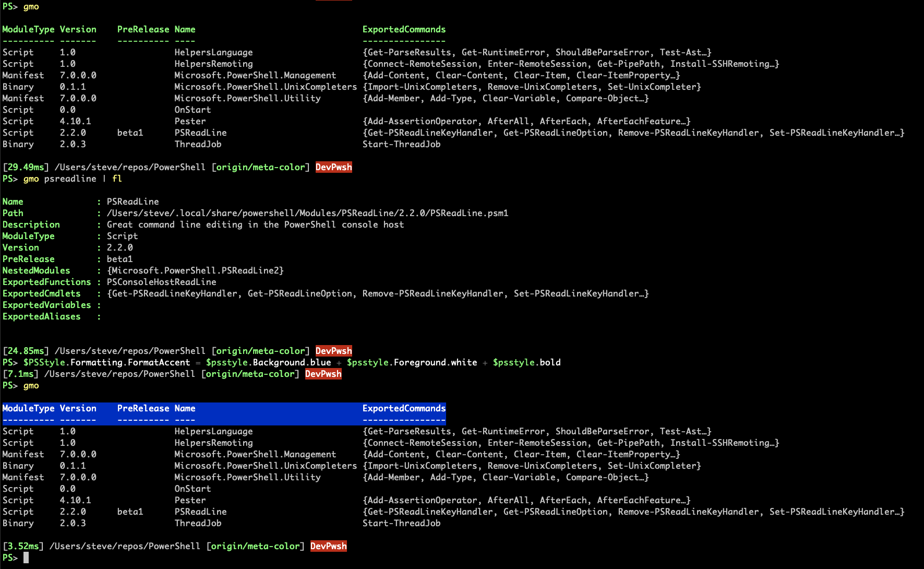924x569 pixels.
Task: Click 'Script' value beside the ModuleType detail label
Action: (122, 236)
